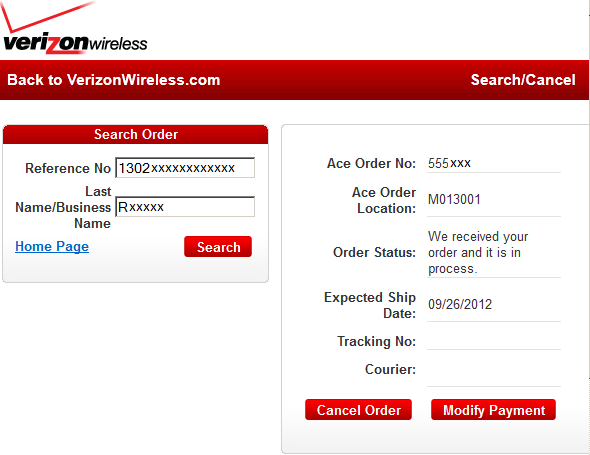Image resolution: width=590 pixels, height=455 pixels.
Task: Click the empty Courier value area
Action: pos(494,370)
